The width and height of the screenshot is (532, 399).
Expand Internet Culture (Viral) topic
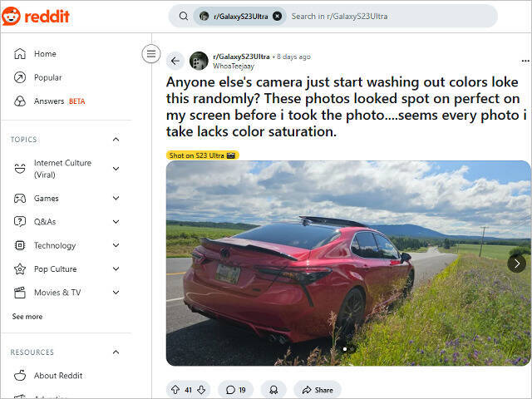tap(116, 169)
